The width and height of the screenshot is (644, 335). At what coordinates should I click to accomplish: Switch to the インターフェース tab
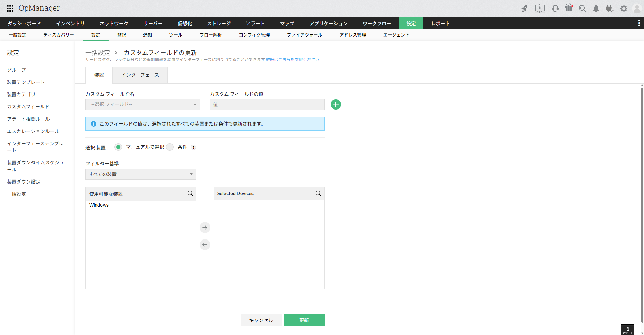(140, 75)
